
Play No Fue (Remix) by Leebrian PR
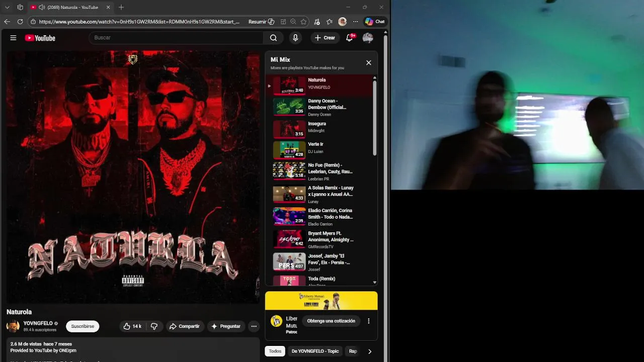coord(319,171)
